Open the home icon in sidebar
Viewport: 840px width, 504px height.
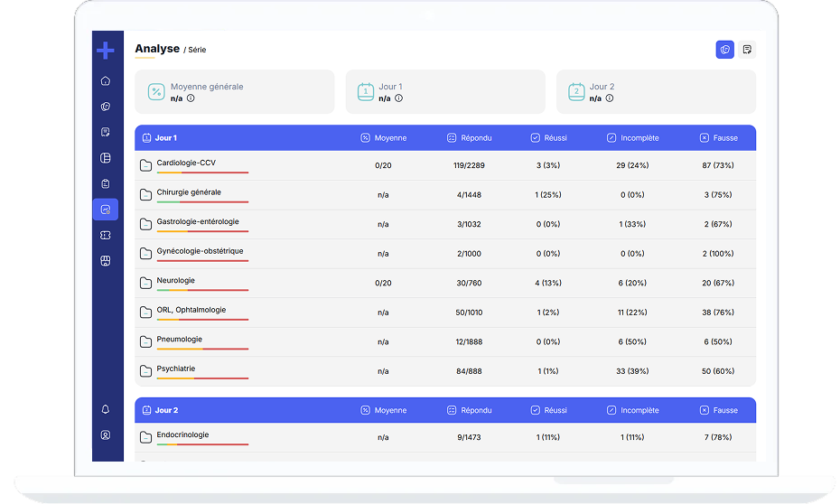pos(106,81)
